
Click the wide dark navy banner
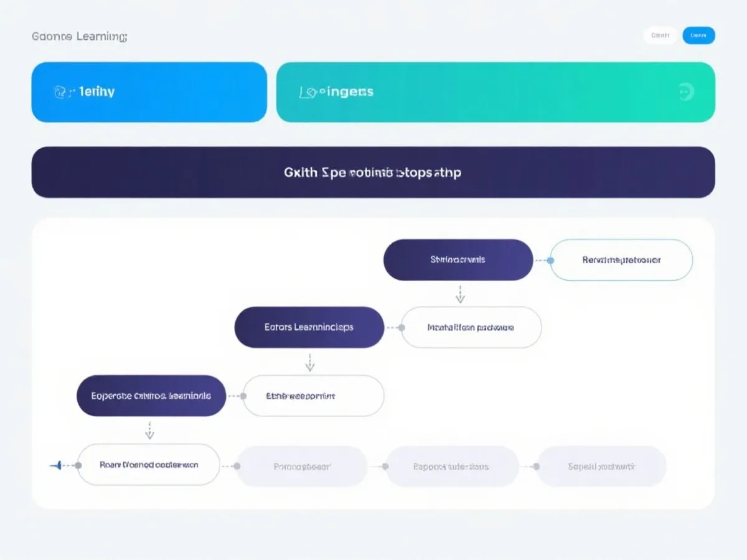pos(373,172)
